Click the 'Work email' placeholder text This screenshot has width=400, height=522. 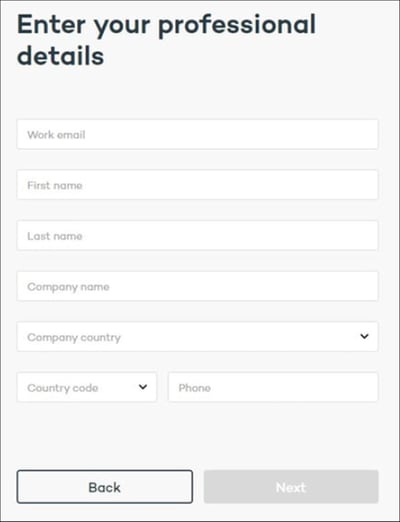pyautogui.click(x=56, y=135)
